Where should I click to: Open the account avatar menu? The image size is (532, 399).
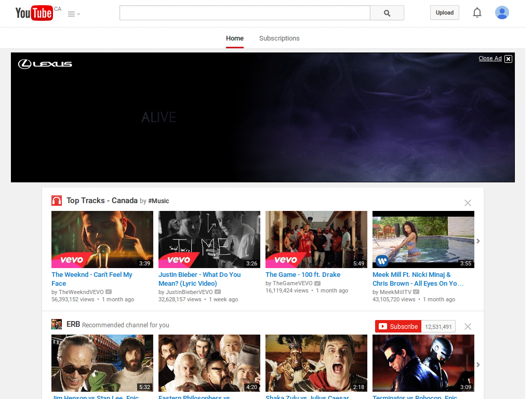[502, 12]
